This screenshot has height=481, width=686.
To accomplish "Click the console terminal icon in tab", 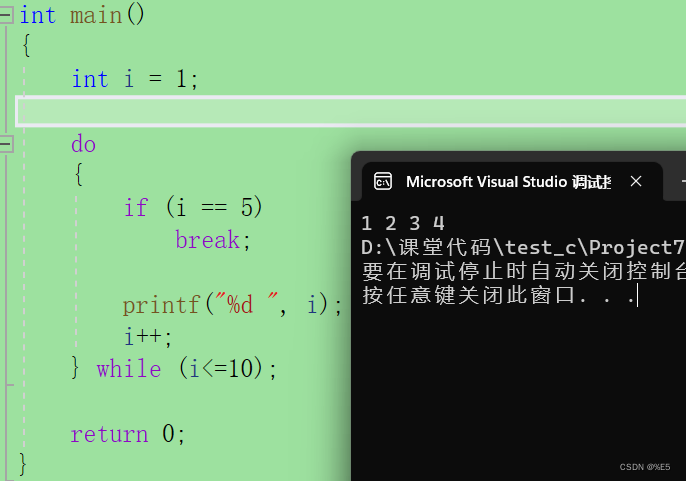I will pos(383,181).
